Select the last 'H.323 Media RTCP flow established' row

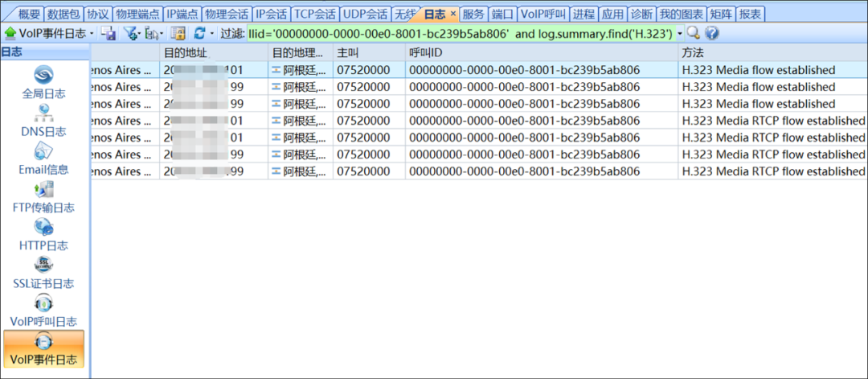tap(479, 171)
